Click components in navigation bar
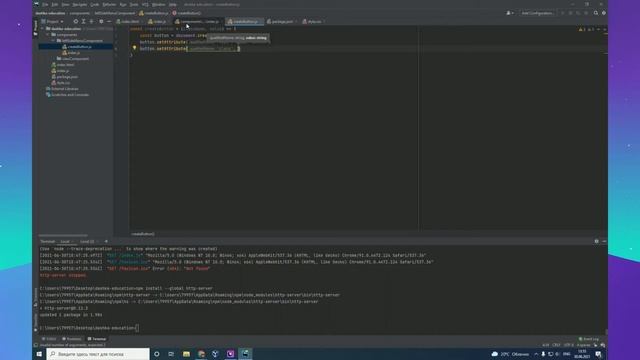Viewport: 640px width, 360px height. (x=80, y=13)
